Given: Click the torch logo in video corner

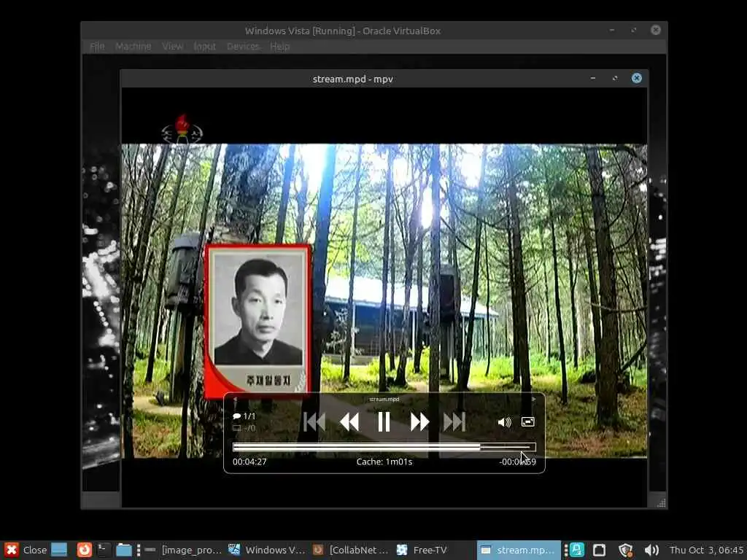Looking at the screenshot, I should coord(182,128).
